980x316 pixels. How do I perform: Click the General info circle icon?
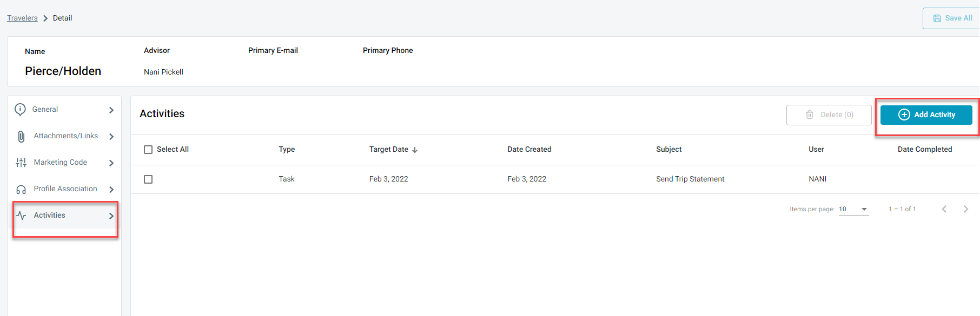[21, 110]
